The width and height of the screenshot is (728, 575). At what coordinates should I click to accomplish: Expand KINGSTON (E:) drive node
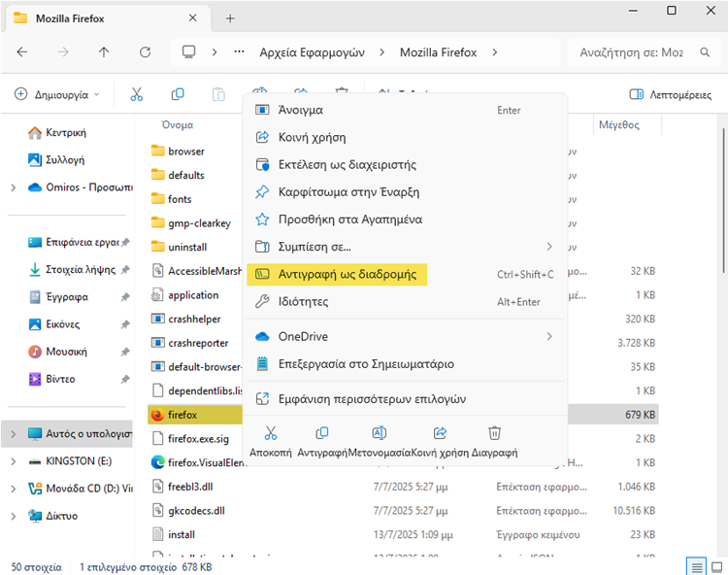click(14, 461)
